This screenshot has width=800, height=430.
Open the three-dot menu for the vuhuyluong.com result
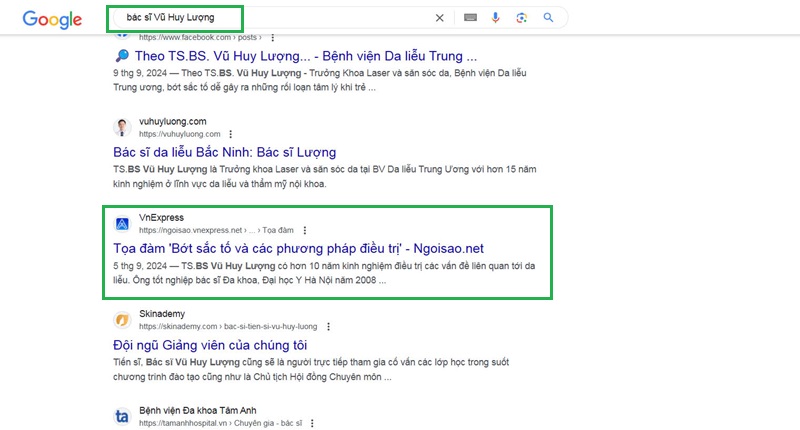pos(231,134)
